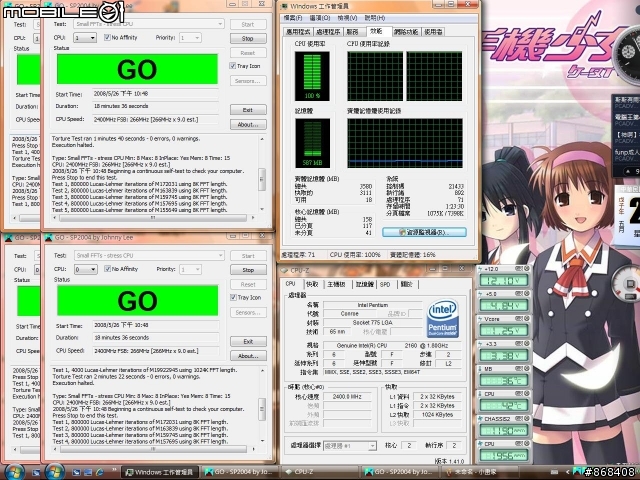Click vertical scrollbar of upper SP2004 log
640x480 pixels.
[262, 175]
